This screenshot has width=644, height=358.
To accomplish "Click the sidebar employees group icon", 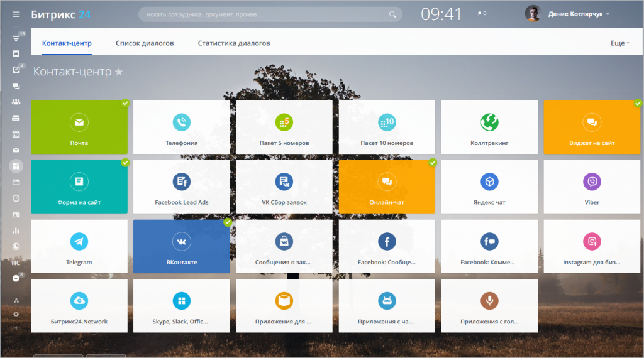I will tap(16, 102).
